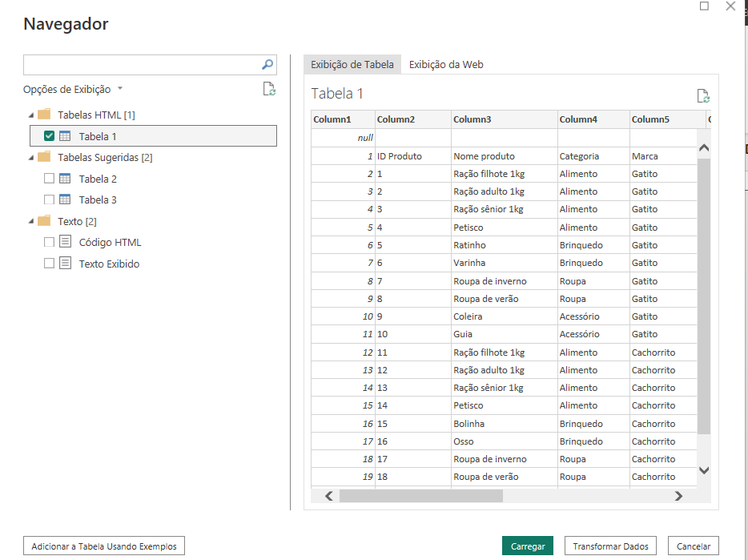Check the Texto Exibido checkbox
This screenshot has height=560, width=748.
[x=49, y=263]
